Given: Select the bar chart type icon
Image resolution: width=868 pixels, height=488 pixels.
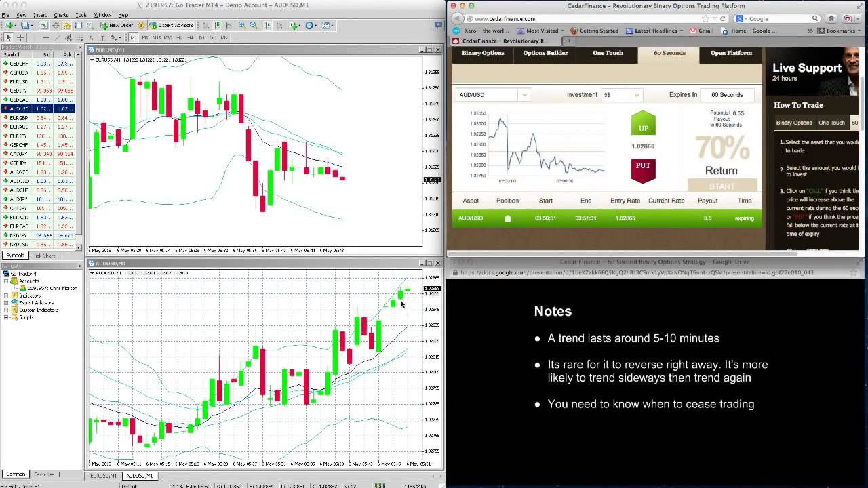Looking at the screenshot, I should pyautogui.click(x=206, y=25).
